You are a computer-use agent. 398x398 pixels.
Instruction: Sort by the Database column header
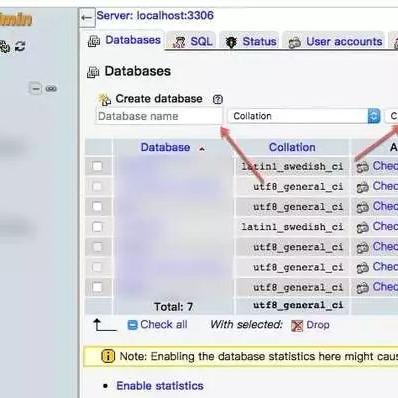(165, 147)
